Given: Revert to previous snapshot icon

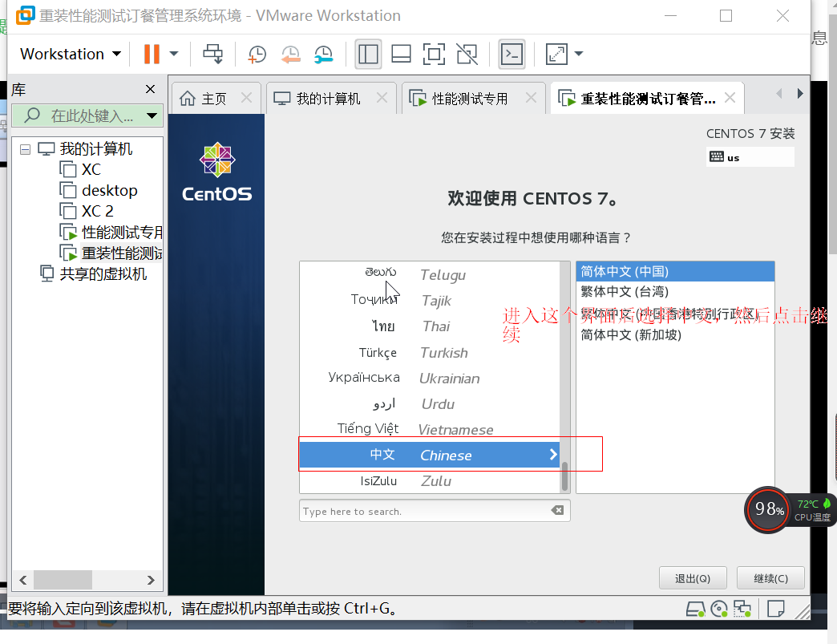Looking at the screenshot, I should [290, 55].
